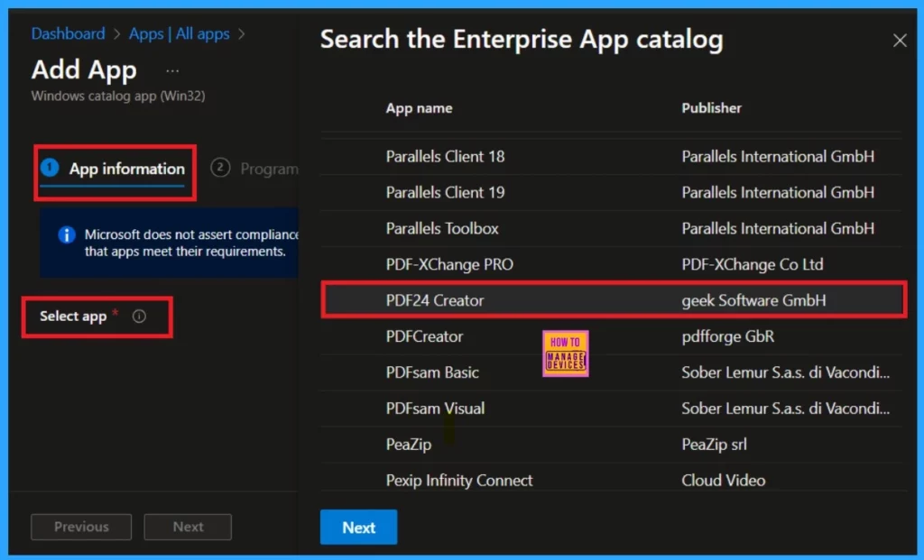Click the blue Next button in the catalog panel

point(358,527)
